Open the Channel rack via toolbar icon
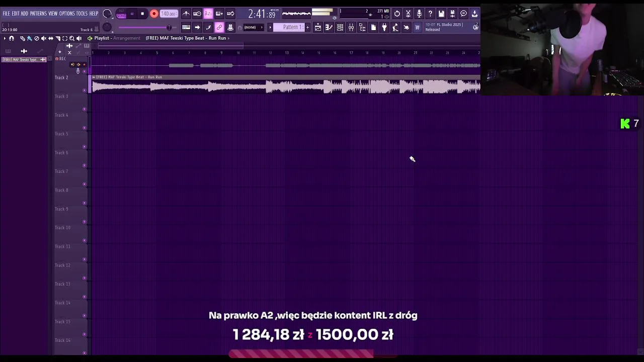Image resolution: width=644 pixels, height=362 pixels. tap(340, 28)
